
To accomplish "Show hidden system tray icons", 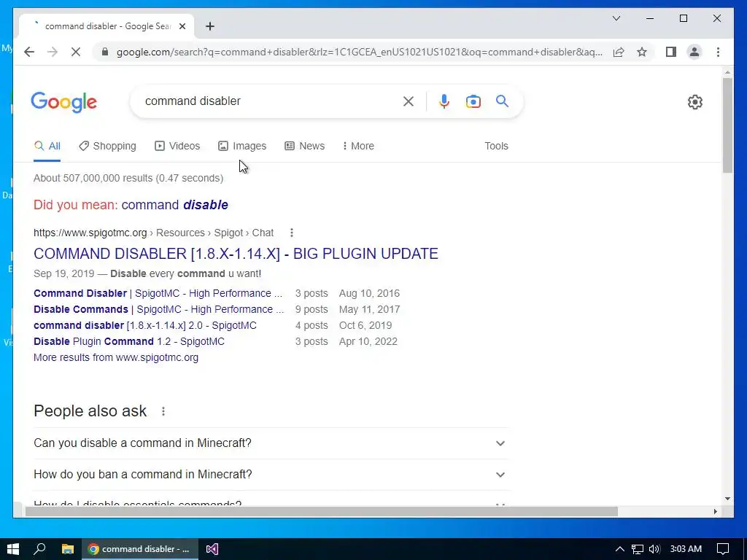I will pos(619,549).
